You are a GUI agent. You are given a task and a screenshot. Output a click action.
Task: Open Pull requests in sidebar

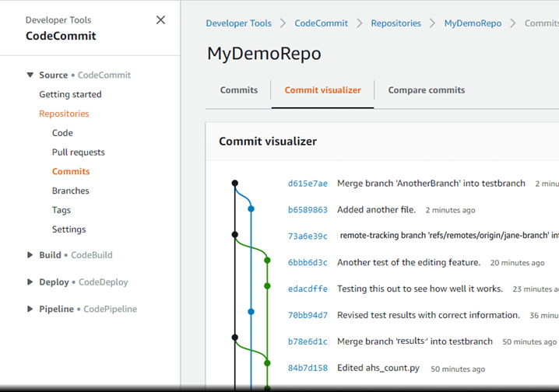point(79,152)
